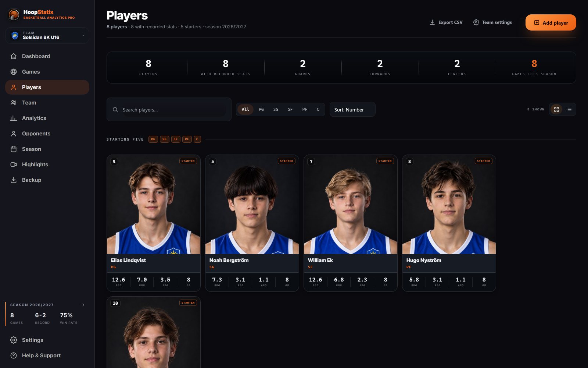Image resolution: width=588 pixels, height=368 pixels.
Task: Open the Analytics menu item
Action: pos(47,118)
